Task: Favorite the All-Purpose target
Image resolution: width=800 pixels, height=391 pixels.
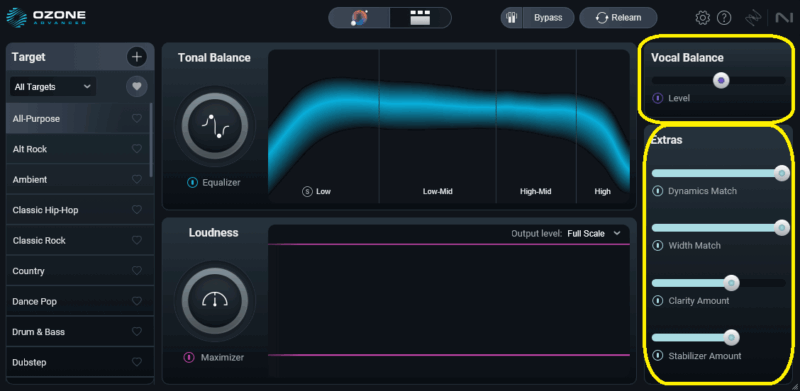Action: pyautogui.click(x=137, y=118)
